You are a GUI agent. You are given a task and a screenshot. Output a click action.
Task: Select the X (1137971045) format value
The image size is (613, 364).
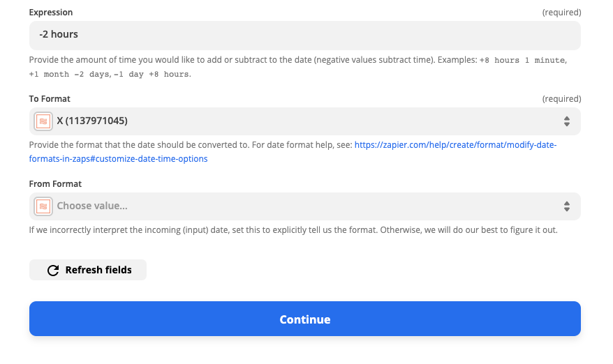92,121
